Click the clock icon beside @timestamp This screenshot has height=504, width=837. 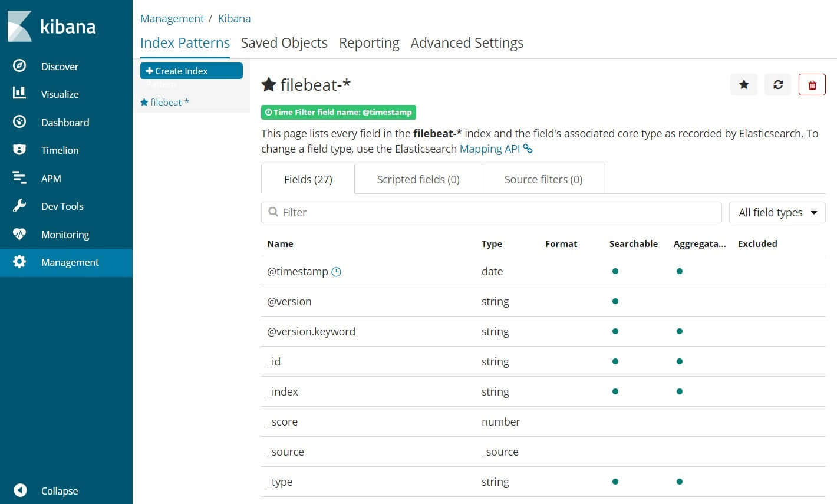click(336, 272)
